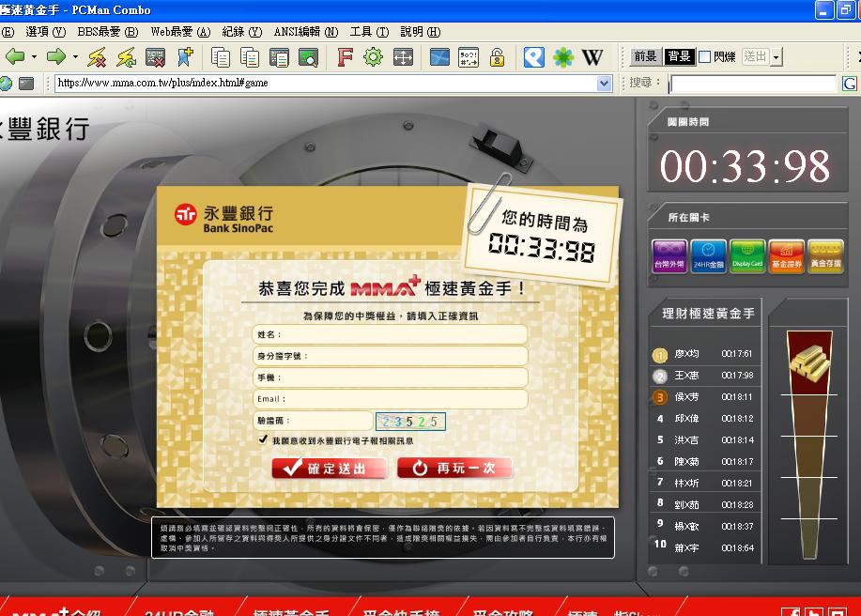Screen dimensions: 861x616
Task: Click the green Back arrow icon
Action: pyautogui.click(x=15, y=56)
